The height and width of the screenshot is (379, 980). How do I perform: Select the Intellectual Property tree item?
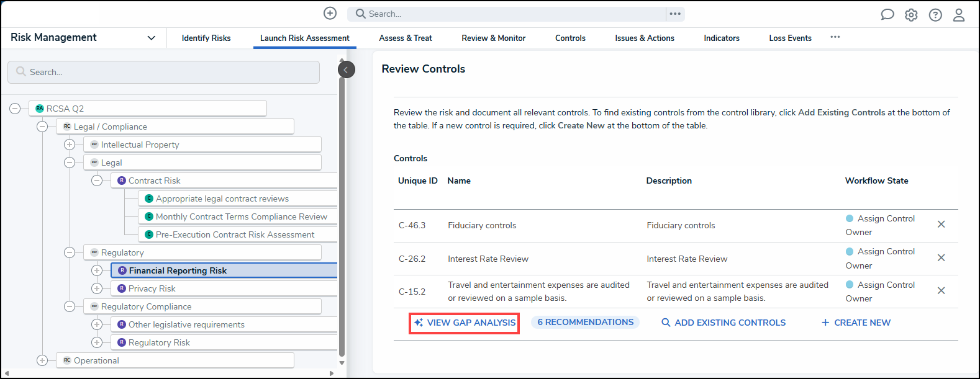click(202, 145)
